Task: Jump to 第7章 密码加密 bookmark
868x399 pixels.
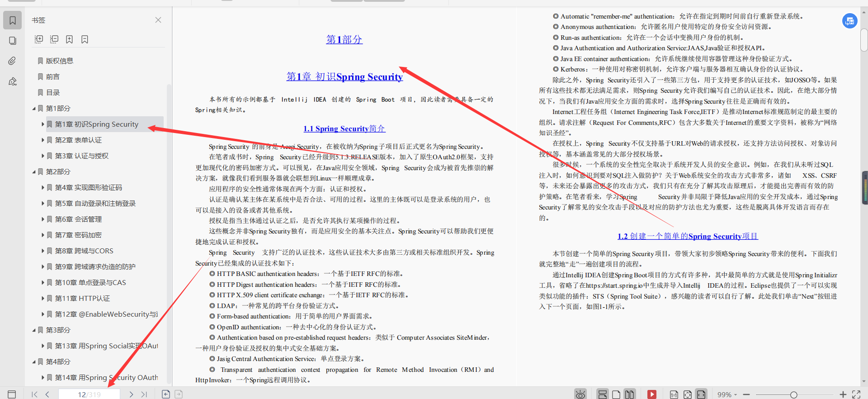Action: coord(78,235)
